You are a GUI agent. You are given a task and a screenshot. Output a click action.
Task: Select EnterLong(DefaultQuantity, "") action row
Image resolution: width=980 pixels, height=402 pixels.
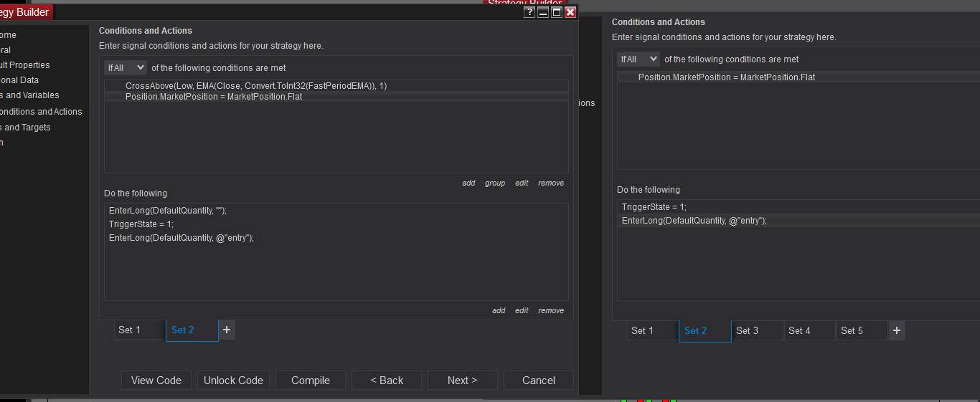[336, 211]
